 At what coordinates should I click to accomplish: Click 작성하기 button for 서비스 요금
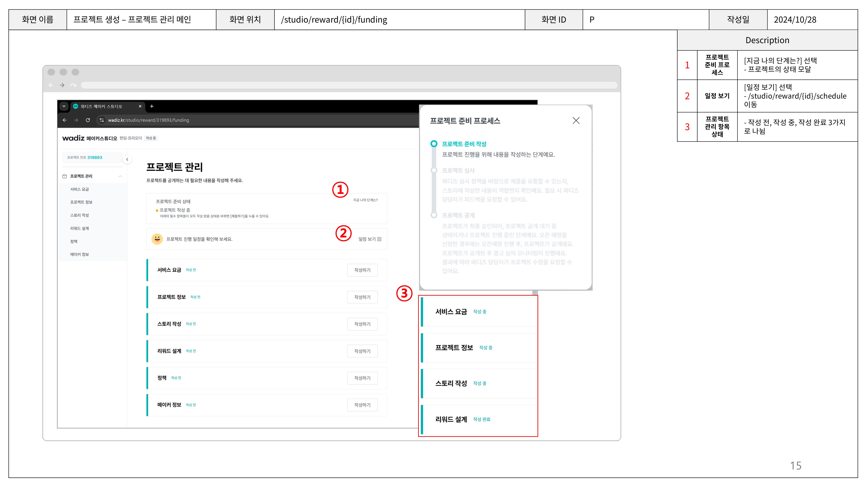(x=362, y=270)
